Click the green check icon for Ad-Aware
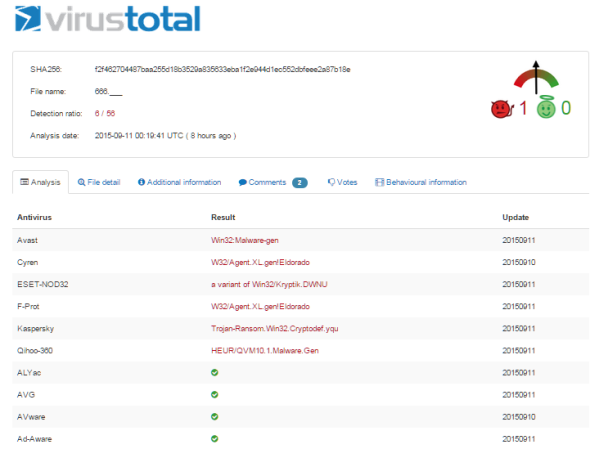Image resolution: width=600 pixels, height=449 pixels. (215, 439)
